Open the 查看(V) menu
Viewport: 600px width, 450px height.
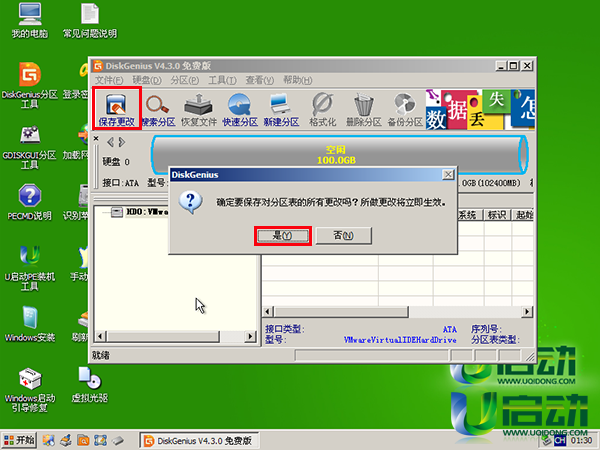pyautogui.click(x=259, y=80)
